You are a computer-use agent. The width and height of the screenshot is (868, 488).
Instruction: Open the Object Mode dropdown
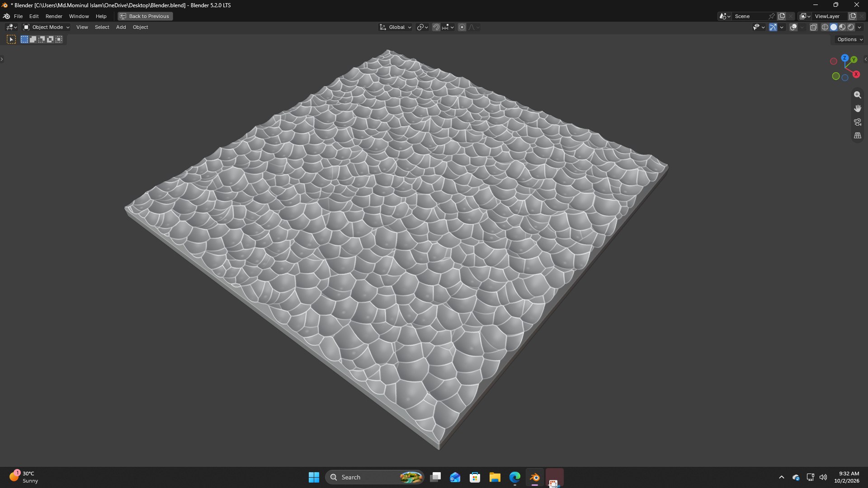click(47, 28)
